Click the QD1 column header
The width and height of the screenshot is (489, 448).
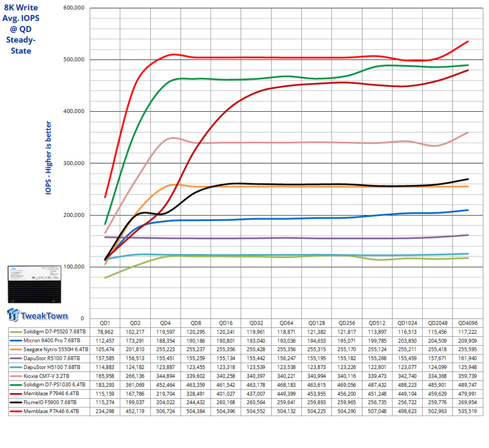(105, 323)
